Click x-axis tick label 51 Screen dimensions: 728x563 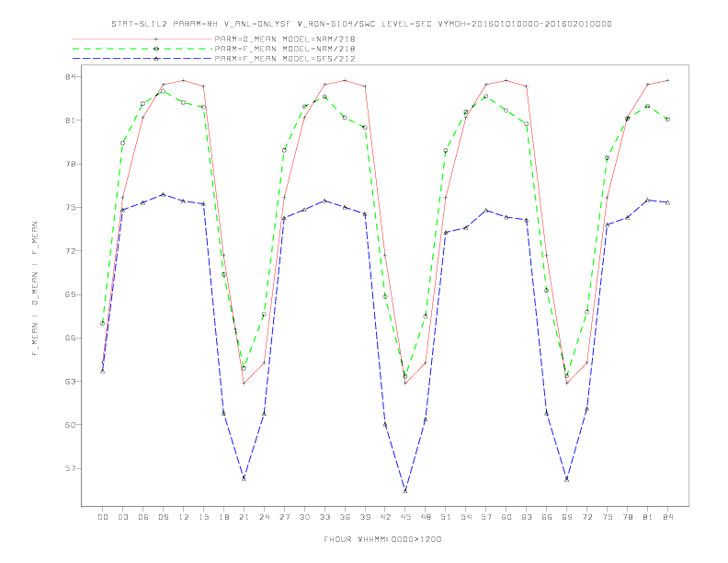click(x=446, y=517)
